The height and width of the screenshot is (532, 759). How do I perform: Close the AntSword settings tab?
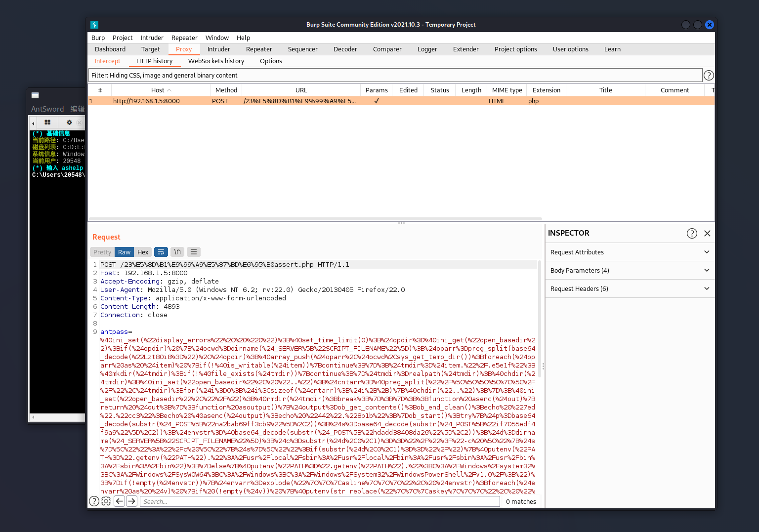[79, 123]
